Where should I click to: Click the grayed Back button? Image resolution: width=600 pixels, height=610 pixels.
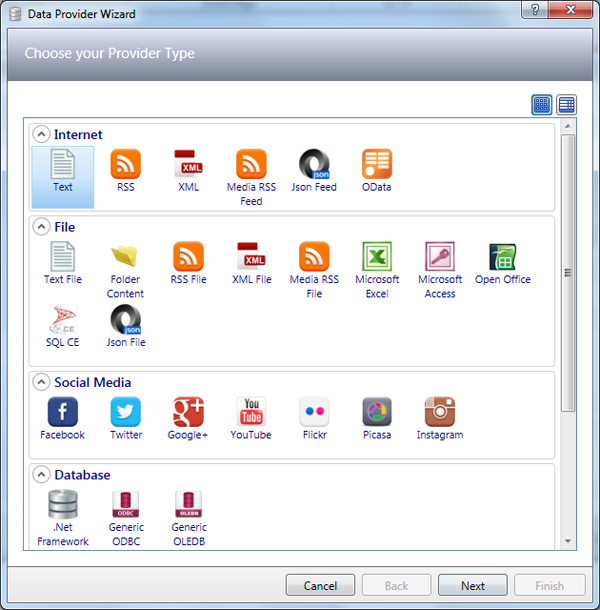tap(396, 585)
